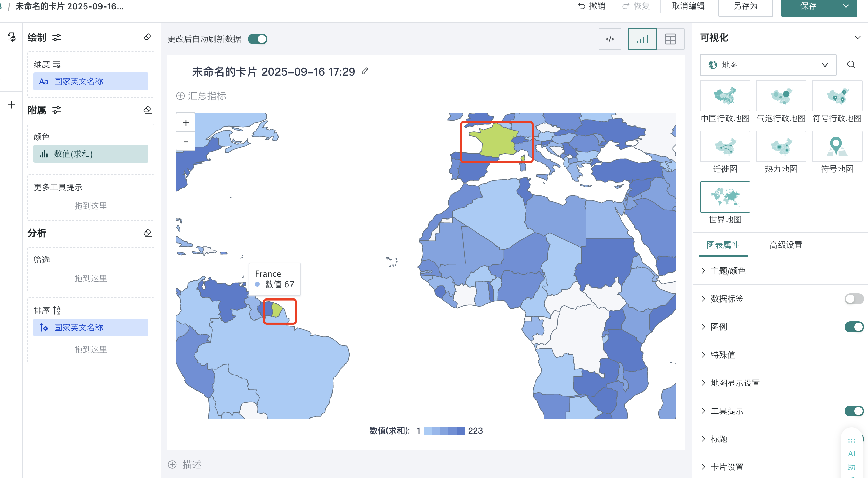Open the 地图 chart category dropdown

pyautogui.click(x=768, y=65)
